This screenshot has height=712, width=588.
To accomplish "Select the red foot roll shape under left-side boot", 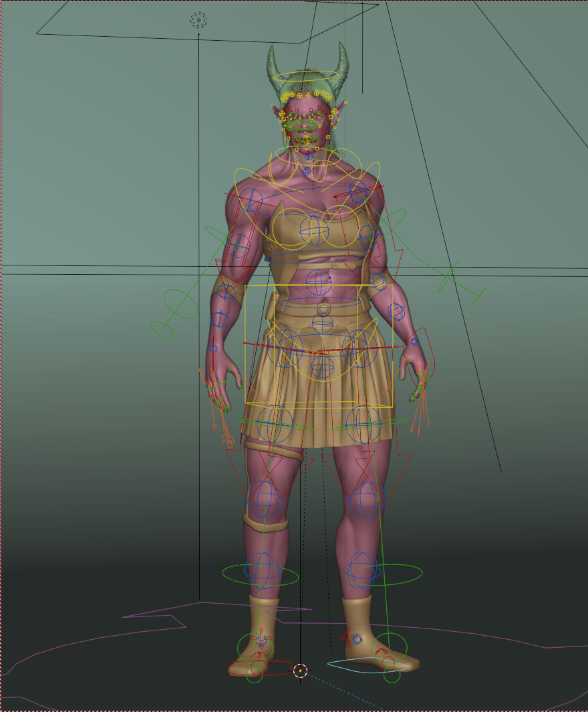I will click(260, 668).
